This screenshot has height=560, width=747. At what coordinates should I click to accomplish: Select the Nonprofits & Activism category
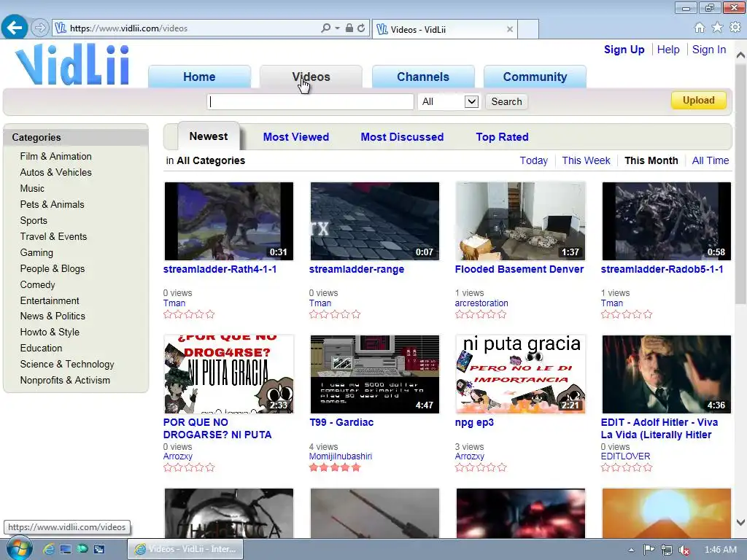click(65, 381)
